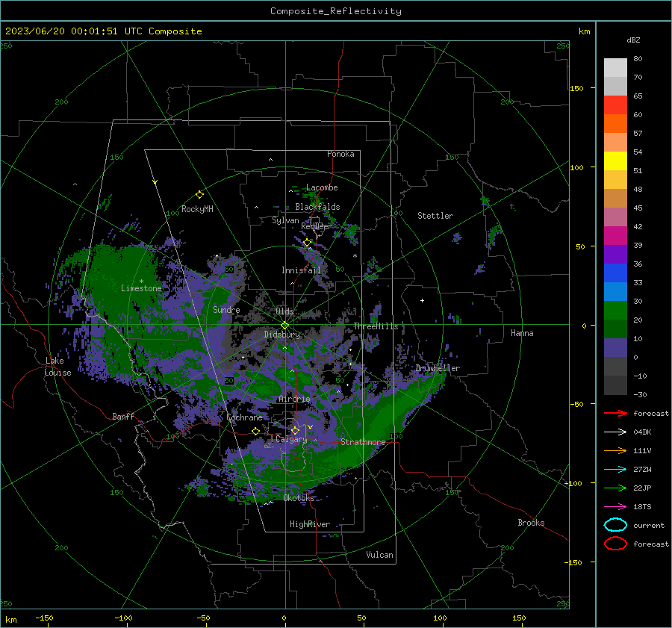Pick the yellow 51-54 dBZ swatch
The width and height of the screenshot is (672, 628).
click(615, 161)
